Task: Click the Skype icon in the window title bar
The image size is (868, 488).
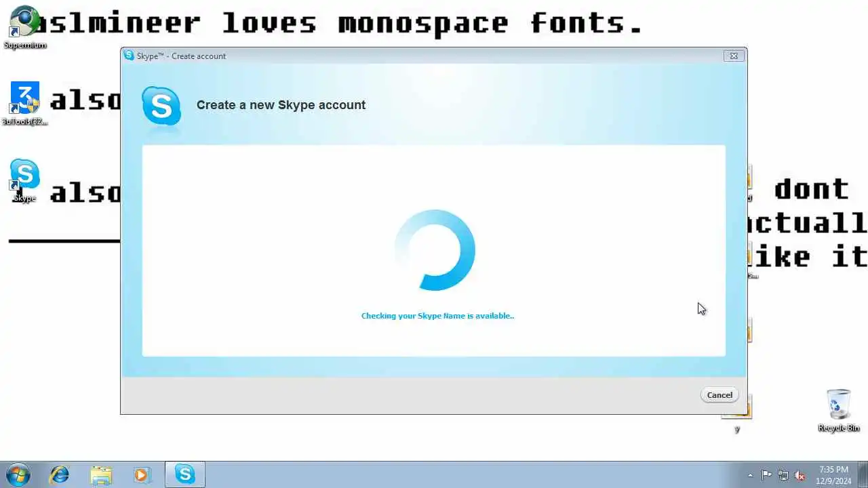Action: (x=129, y=56)
